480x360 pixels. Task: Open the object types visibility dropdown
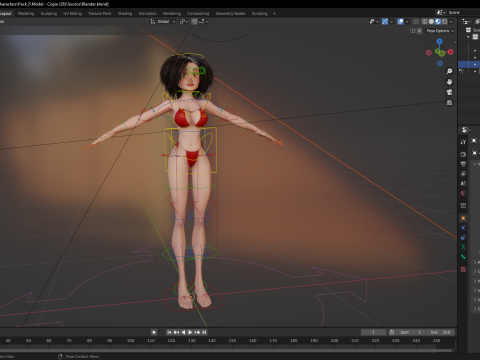tap(374, 22)
